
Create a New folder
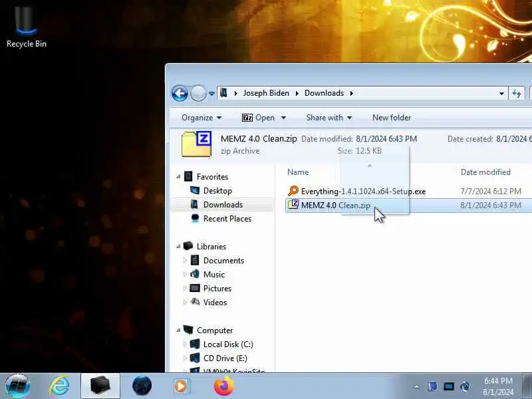[392, 118]
